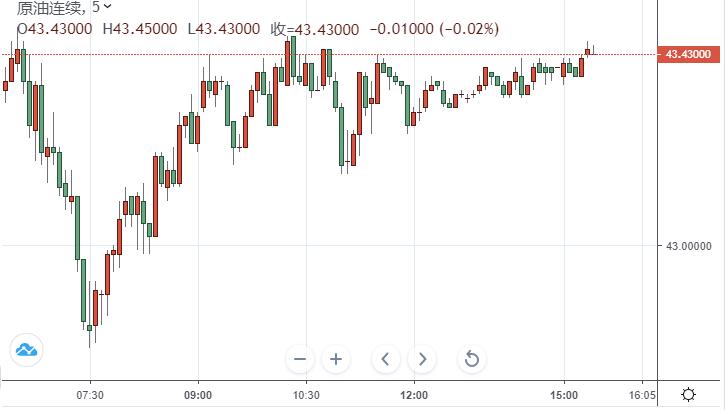Open the 5-minute interval dropdown

tap(102, 7)
